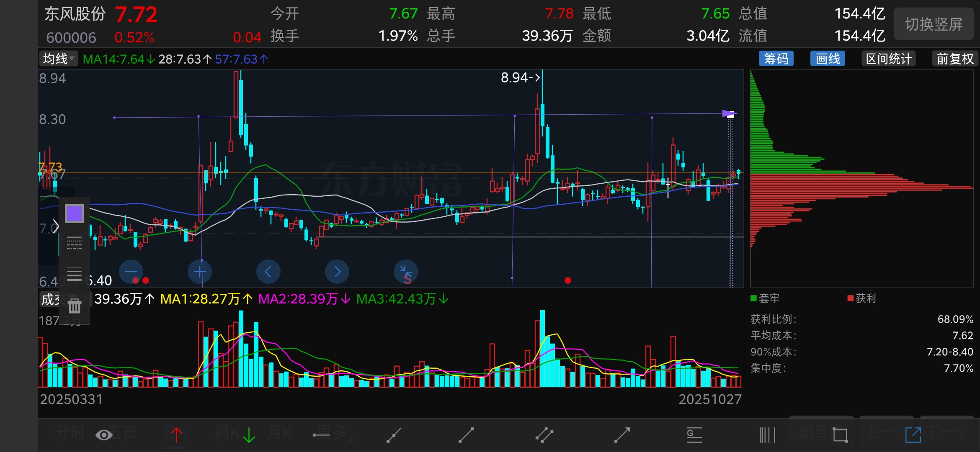The width and height of the screenshot is (980, 452).
Task: Open the 均线 indicator dropdown
Action: (x=59, y=59)
